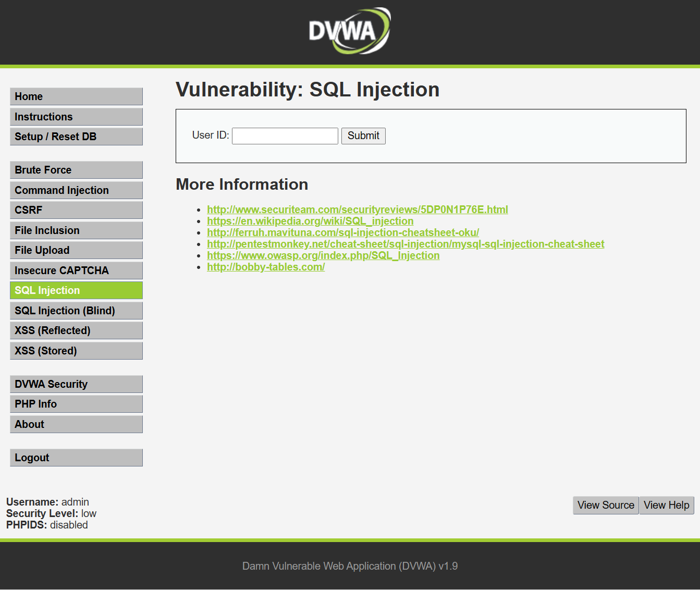
Task: Open the File Upload module
Action: coord(76,250)
